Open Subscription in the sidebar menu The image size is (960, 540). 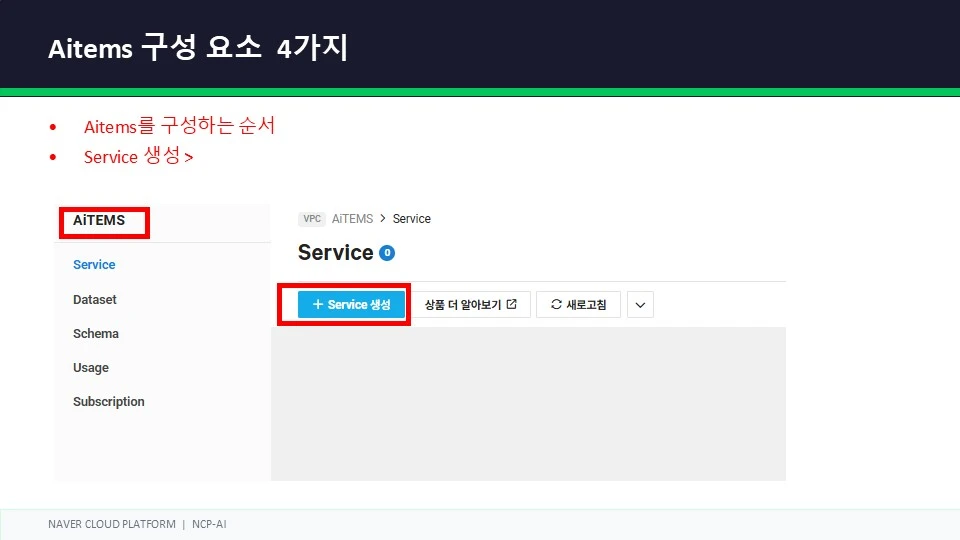pyautogui.click(x=108, y=402)
